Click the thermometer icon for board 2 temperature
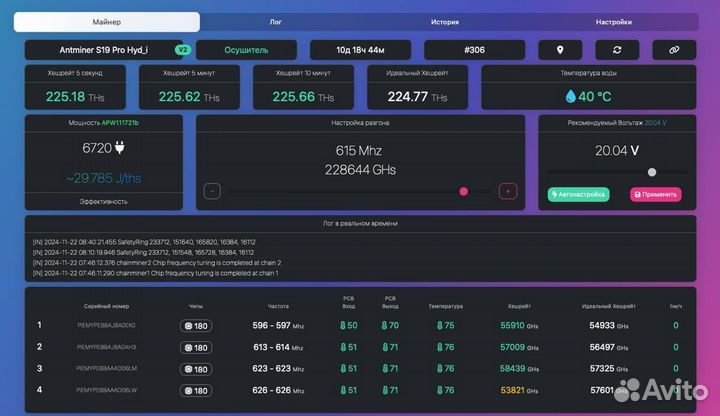This screenshot has width=720, height=416. (436, 347)
